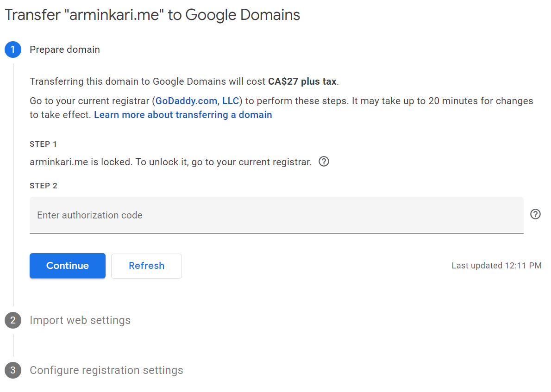This screenshot has width=551, height=392.
Task: Click the page title Transfer to Google Domains
Action: (x=152, y=15)
